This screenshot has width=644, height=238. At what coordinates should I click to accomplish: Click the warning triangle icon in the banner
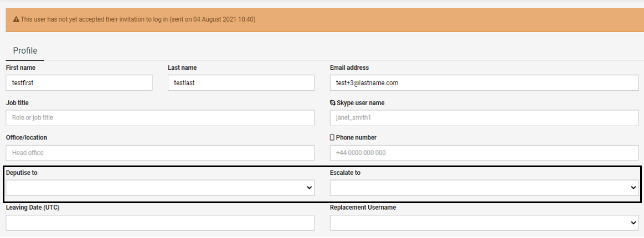coord(17,19)
